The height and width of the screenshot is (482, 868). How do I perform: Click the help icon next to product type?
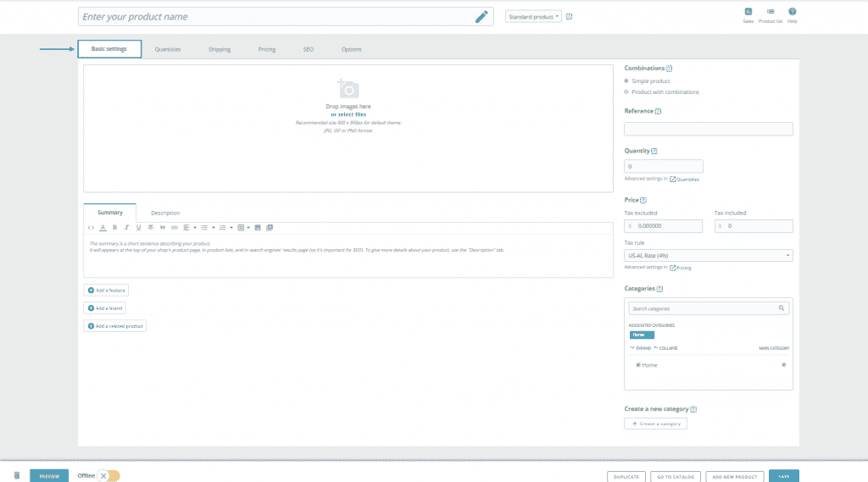(569, 17)
